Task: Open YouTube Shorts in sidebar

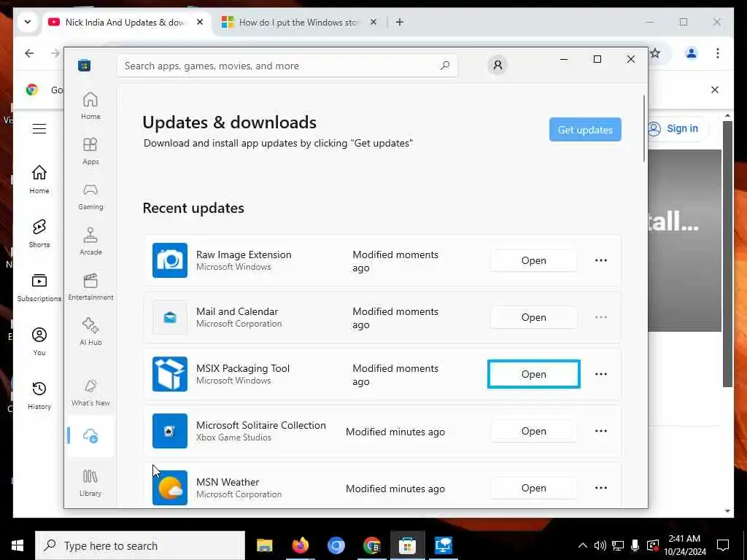Action: coord(39,233)
